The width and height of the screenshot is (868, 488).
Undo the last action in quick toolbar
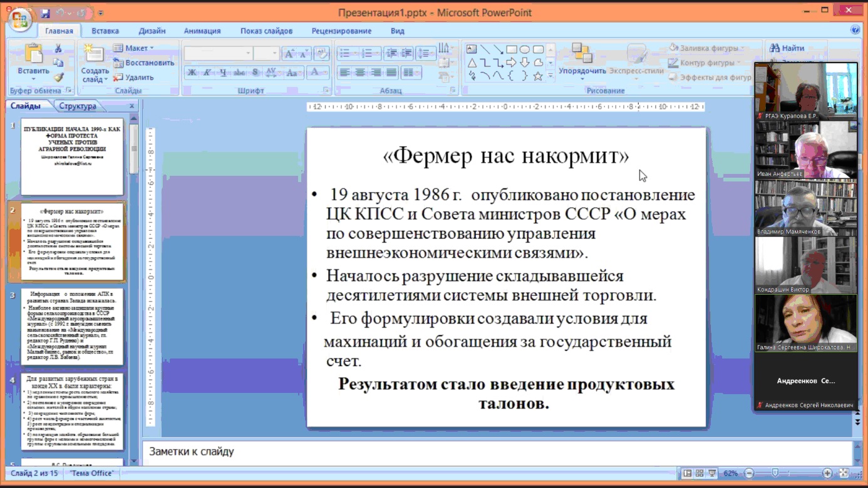(60, 13)
